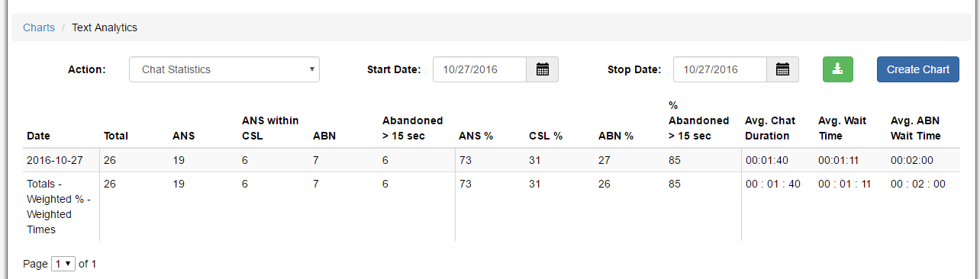Click the green download export icon
Image resolution: width=980 pixels, height=279 pixels.
click(837, 69)
